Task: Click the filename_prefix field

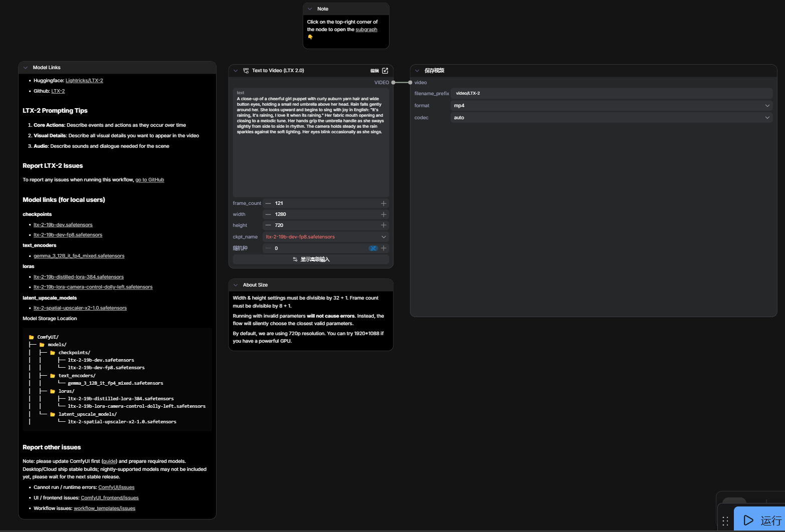Action: click(x=612, y=93)
